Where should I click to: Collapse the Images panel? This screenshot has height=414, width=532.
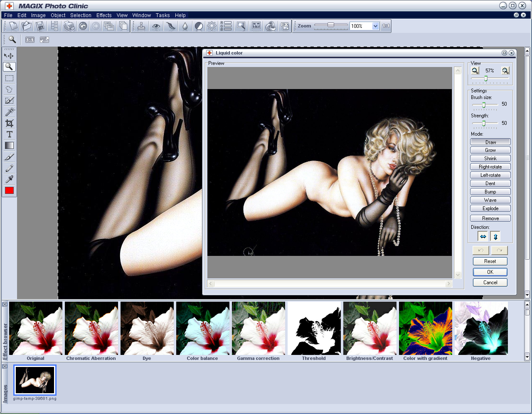coord(5,366)
